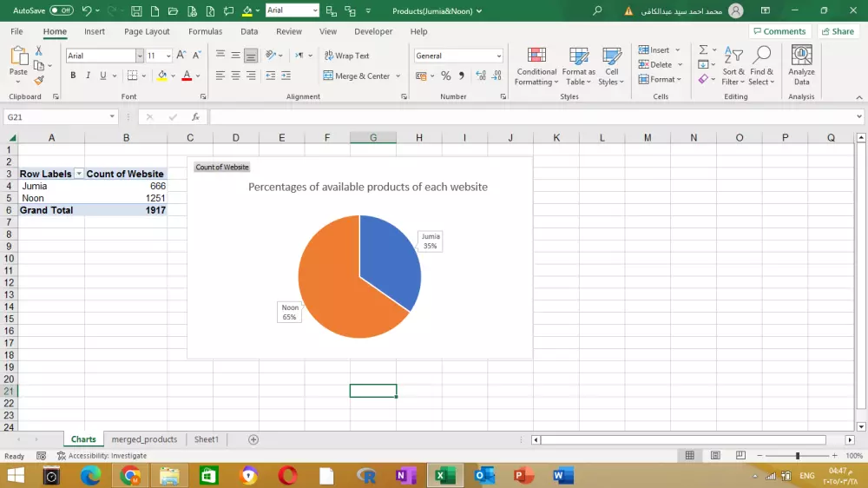Click the Save icon in the title bar
The width and height of the screenshot is (868, 488).
(136, 10)
